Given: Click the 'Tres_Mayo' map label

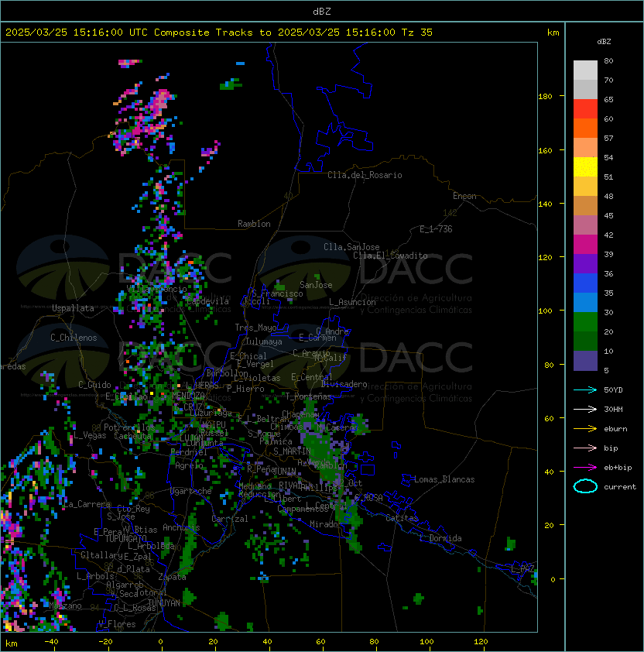Looking at the screenshot, I should coord(255,328).
